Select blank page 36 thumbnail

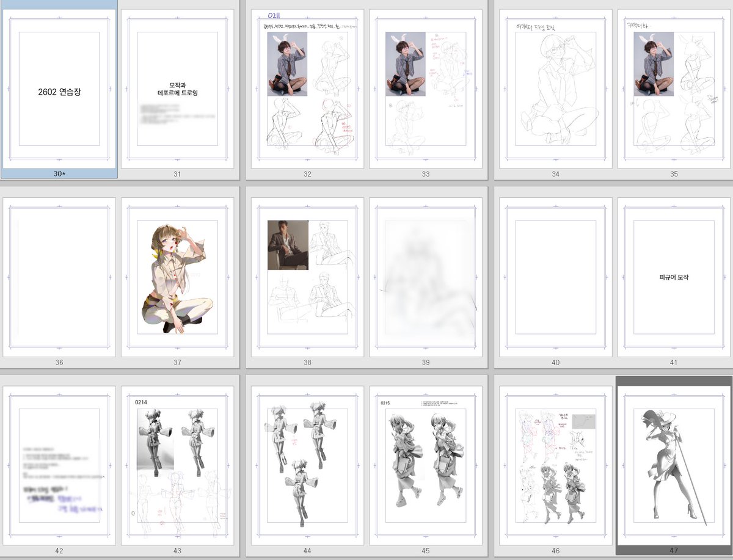(59, 277)
